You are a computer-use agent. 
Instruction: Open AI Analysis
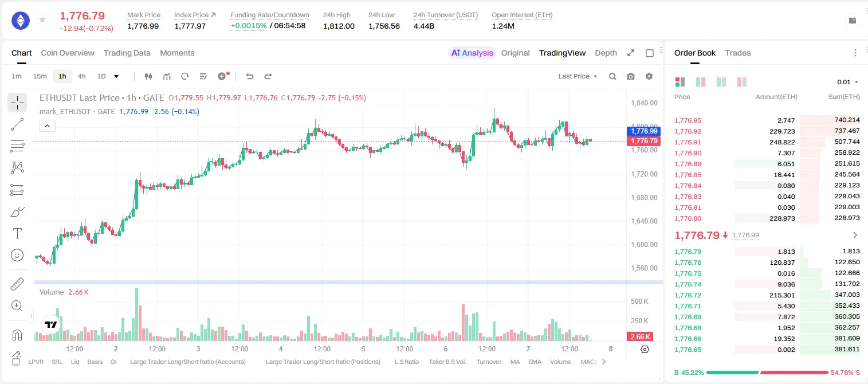[x=472, y=53]
